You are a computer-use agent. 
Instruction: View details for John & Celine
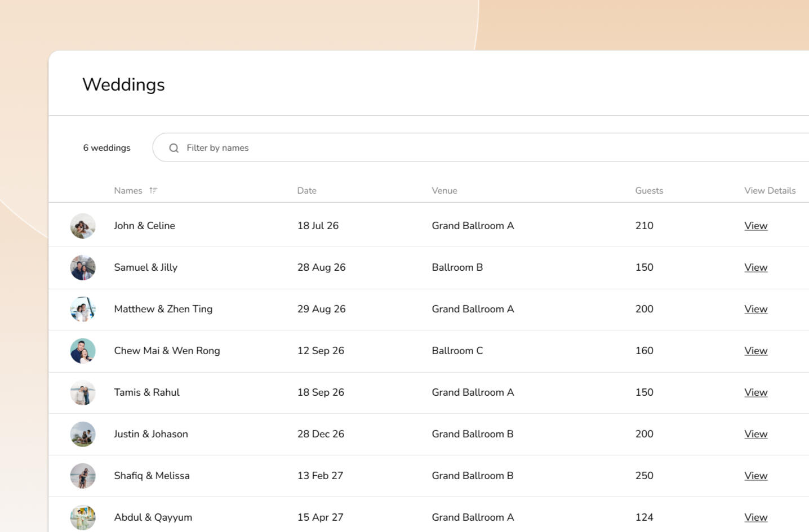pyautogui.click(x=755, y=226)
